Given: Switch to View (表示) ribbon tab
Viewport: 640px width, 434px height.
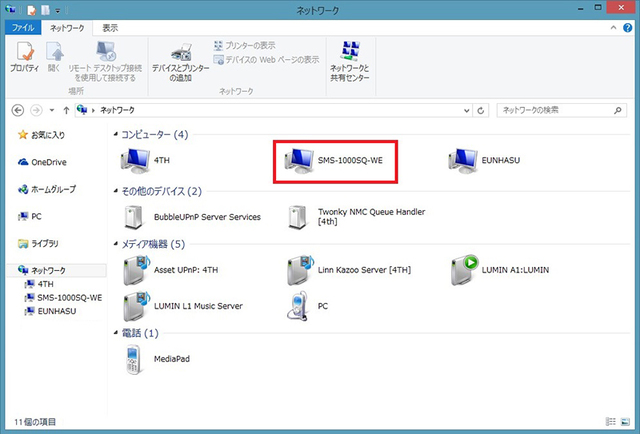Looking at the screenshot, I should pos(110,28).
